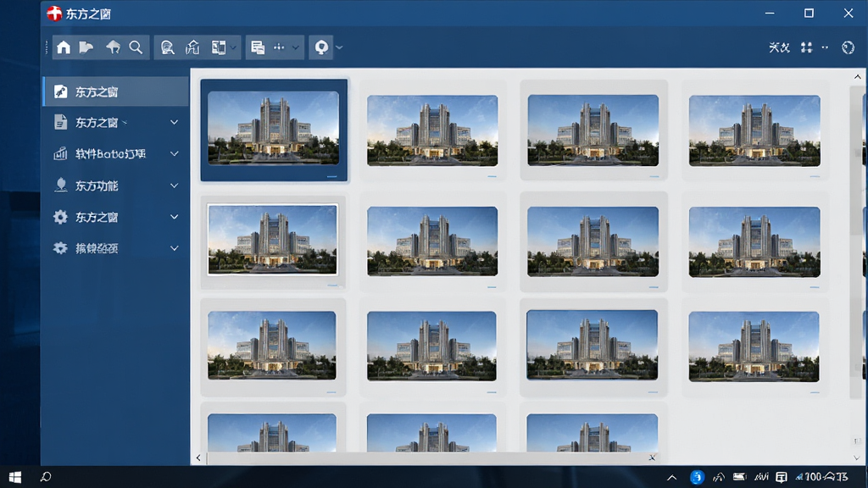The width and height of the screenshot is (868, 488).
Task: Select the 软件Beta sidebar label
Action: [111, 154]
